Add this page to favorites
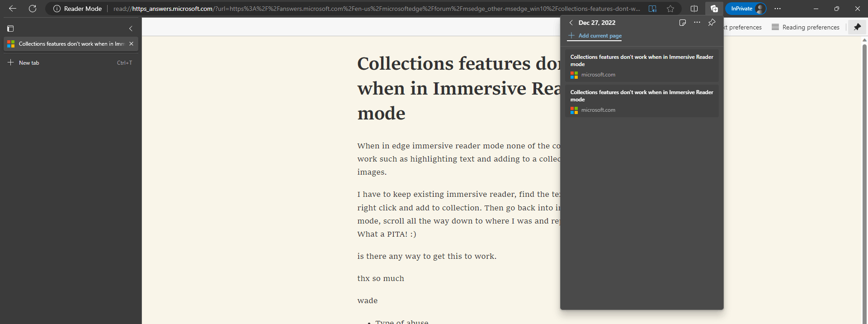 point(670,9)
